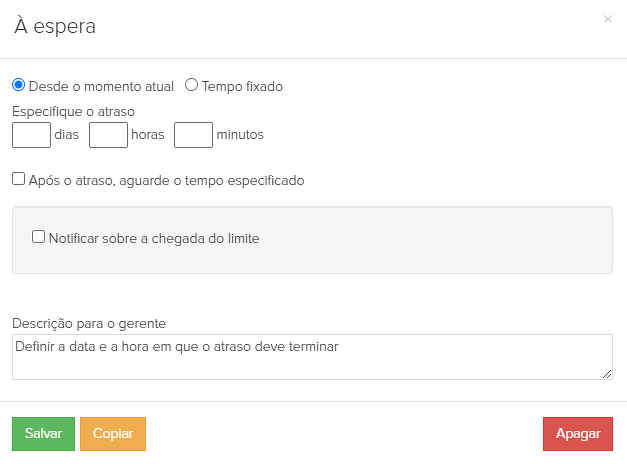Screen dimensions: 627x464
Task: Click the orange Copiar button
Action: click(113, 434)
